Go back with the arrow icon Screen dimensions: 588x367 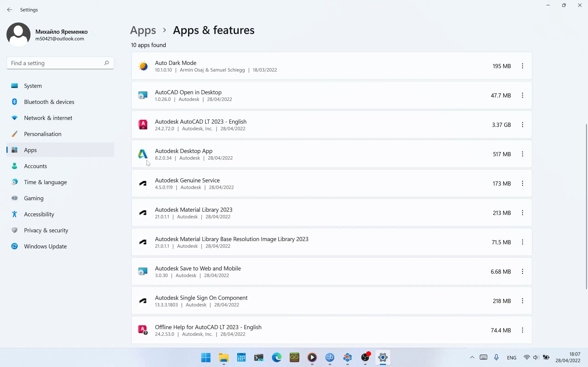pyautogui.click(x=10, y=10)
